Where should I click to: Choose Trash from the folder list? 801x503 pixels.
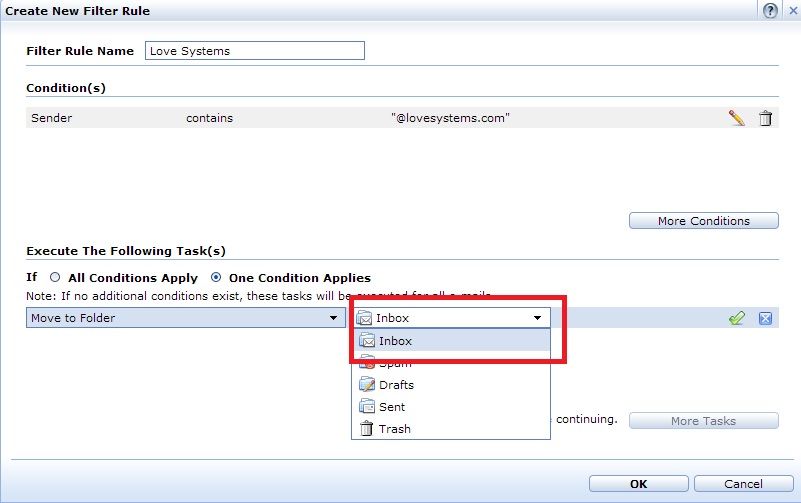coord(451,428)
